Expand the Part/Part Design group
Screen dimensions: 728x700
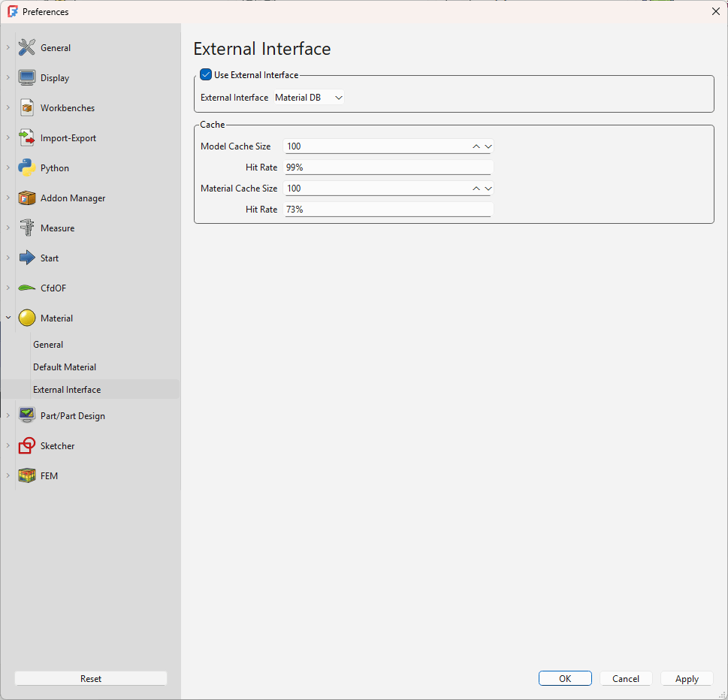(8, 415)
